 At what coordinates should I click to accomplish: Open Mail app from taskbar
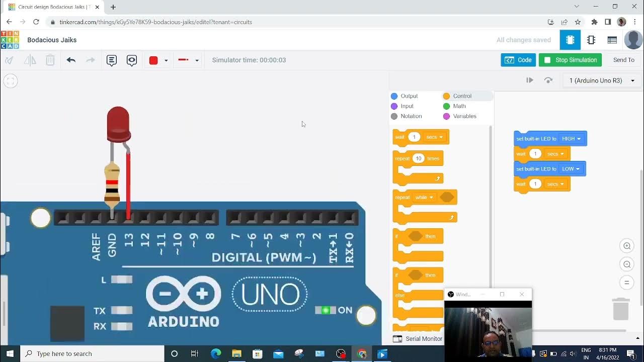pos(278,354)
